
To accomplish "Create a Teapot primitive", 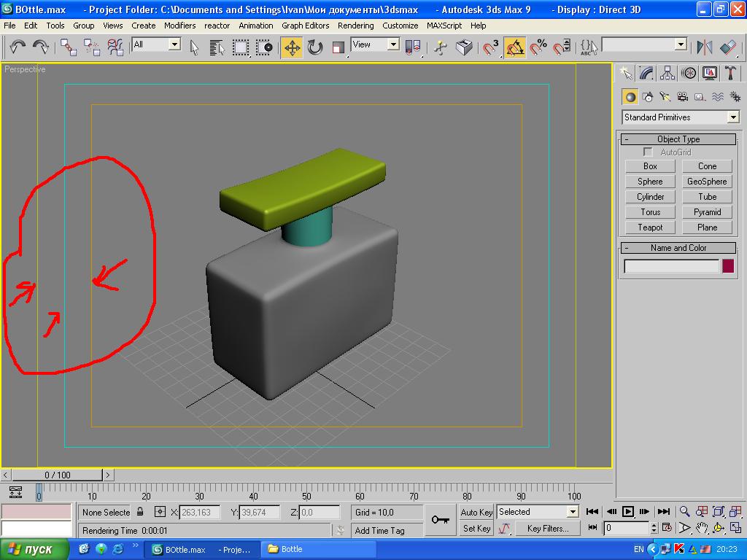I will (650, 227).
